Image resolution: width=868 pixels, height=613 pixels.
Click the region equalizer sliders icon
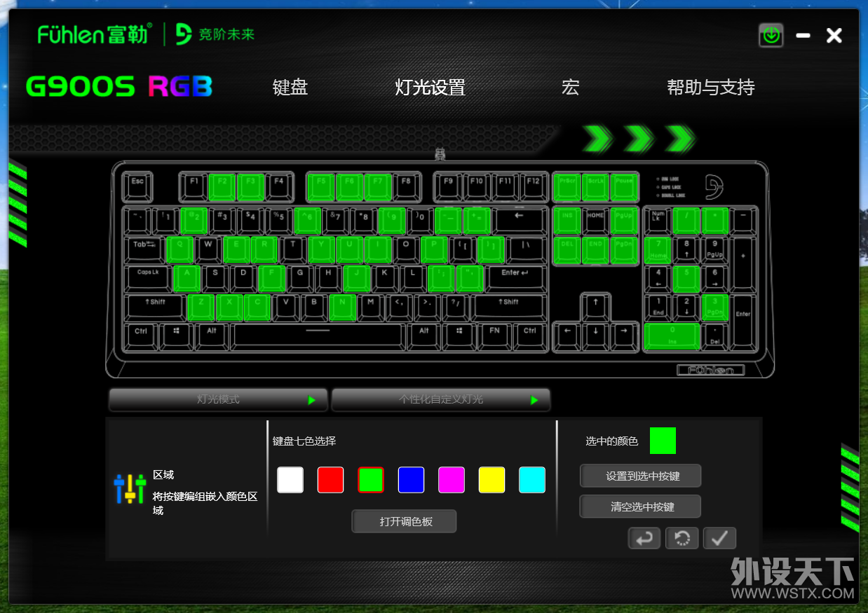[x=130, y=488]
